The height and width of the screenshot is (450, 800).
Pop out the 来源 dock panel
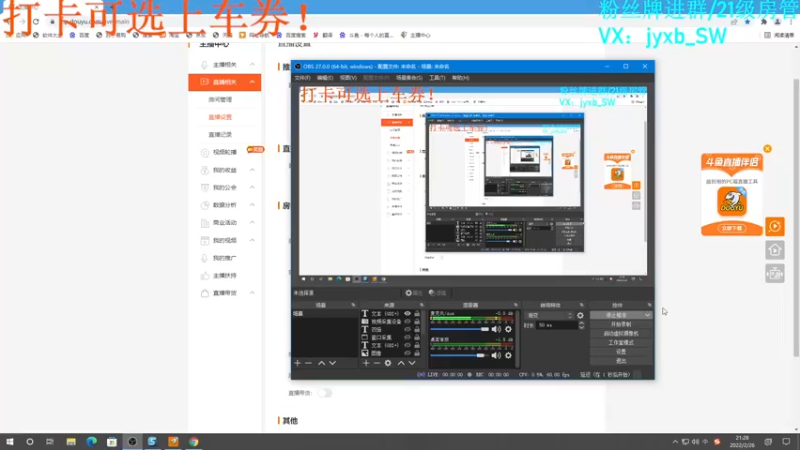coord(421,305)
